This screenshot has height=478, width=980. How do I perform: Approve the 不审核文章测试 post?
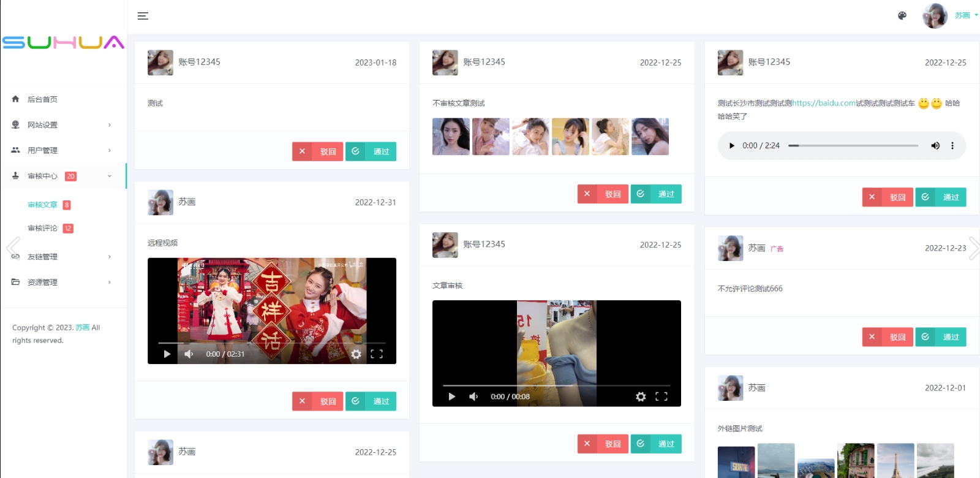coord(656,194)
